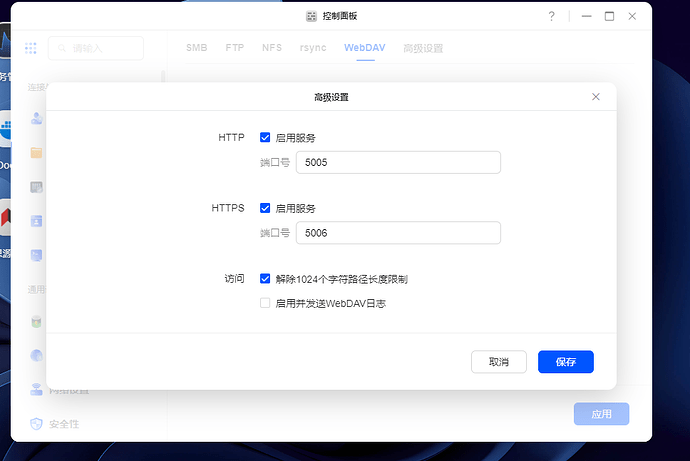The height and width of the screenshot is (461, 690).
Task: Open the NFS tab
Action: tap(272, 48)
